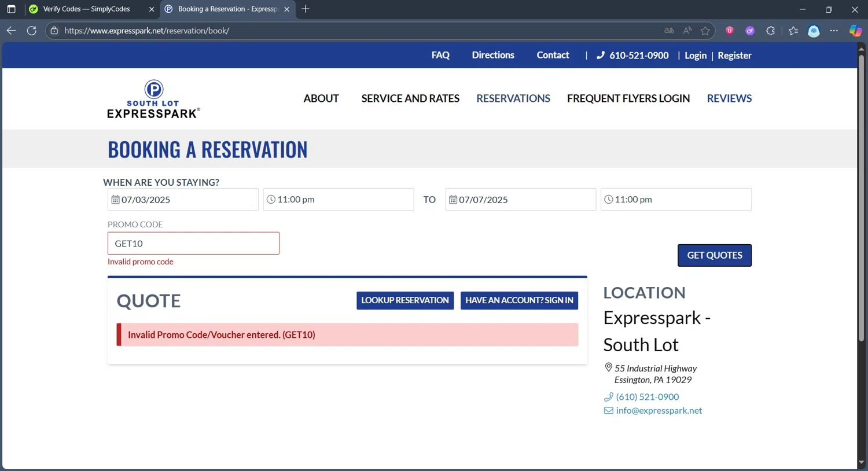Click the translate page icon
This screenshot has width=868, height=471.
669,31
